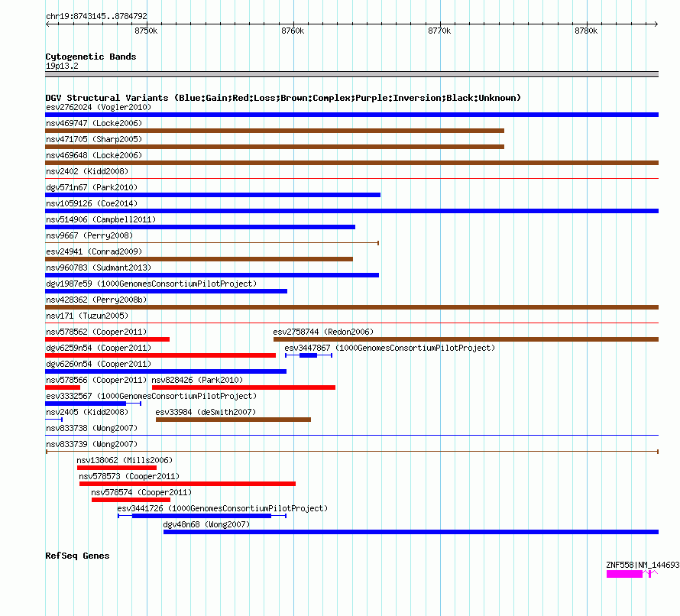Click the 19p13.2 band label
This screenshot has height=616, width=680.
(62, 66)
